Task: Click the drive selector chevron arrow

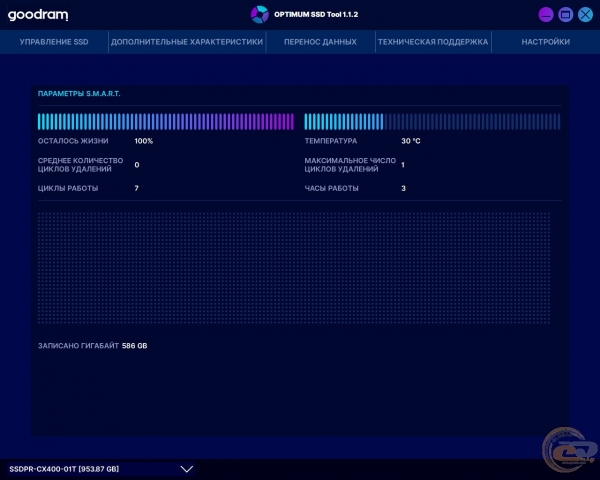Action: tap(187, 469)
